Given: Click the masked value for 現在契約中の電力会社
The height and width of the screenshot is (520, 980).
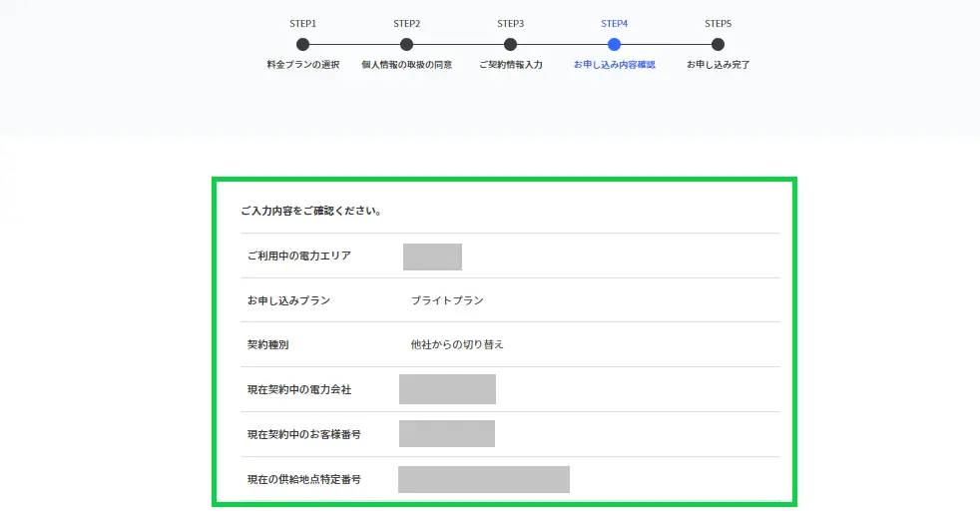Looking at the screenshot, I should click(447, 389).
